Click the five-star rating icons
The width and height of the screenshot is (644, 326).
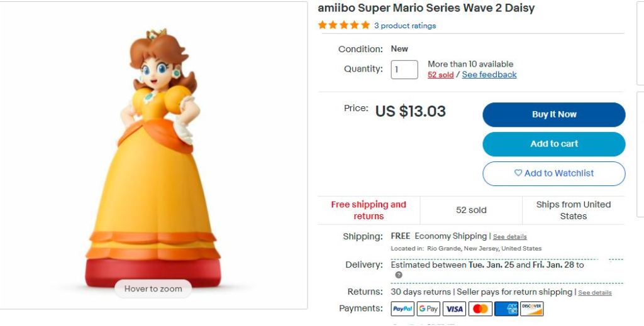344,26
